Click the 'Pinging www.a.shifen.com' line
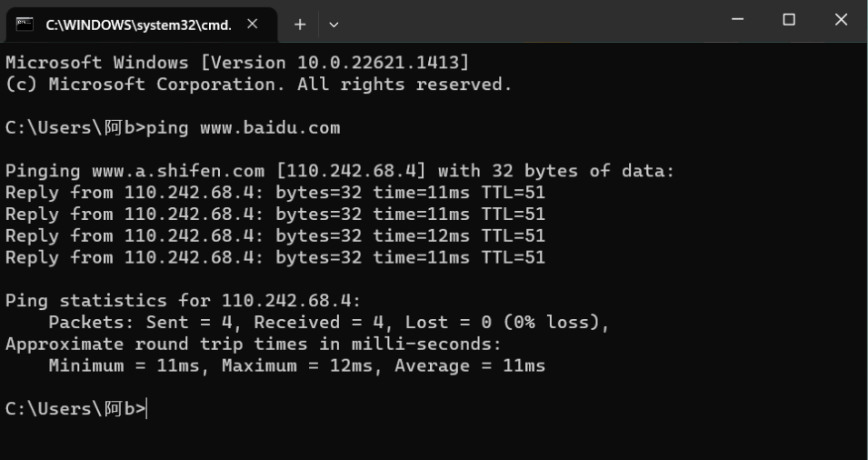Screen dimensions: 868x460 point(340,171)
